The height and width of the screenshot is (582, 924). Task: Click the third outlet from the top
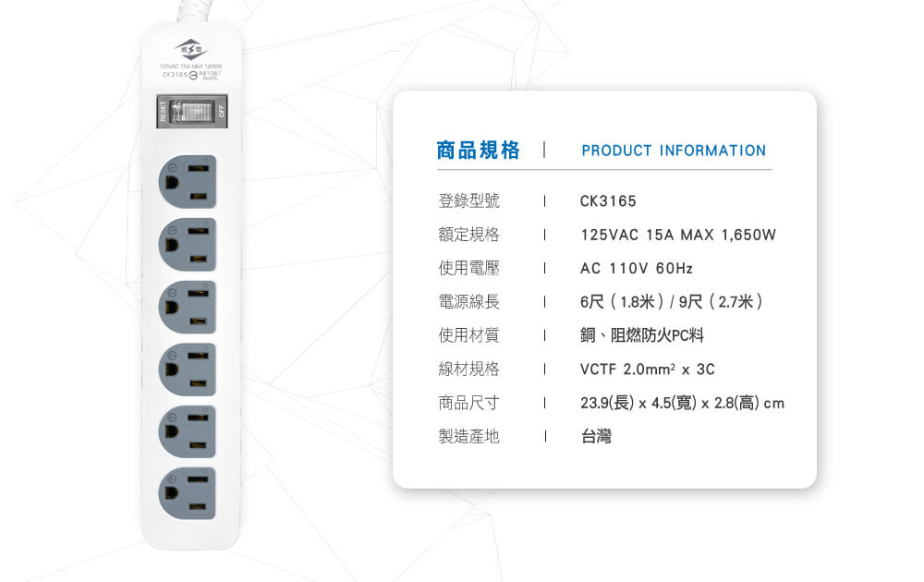pos(187,306)
